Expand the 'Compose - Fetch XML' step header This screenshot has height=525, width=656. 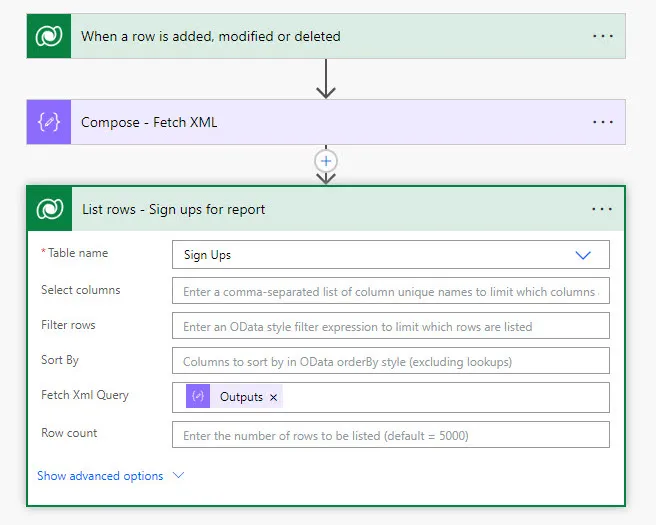(x=326, y=122)
